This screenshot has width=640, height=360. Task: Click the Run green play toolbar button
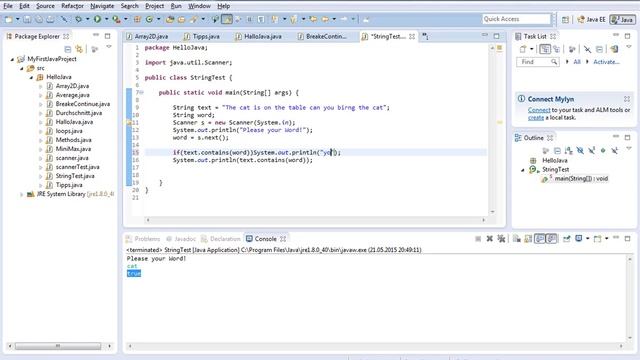tap(97, 19)
